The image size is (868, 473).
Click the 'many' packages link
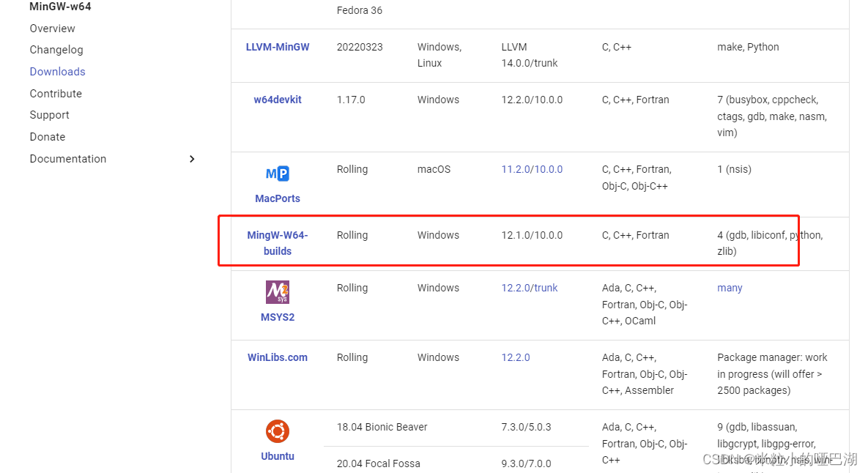pyautogui.click(x=730, y=288)
